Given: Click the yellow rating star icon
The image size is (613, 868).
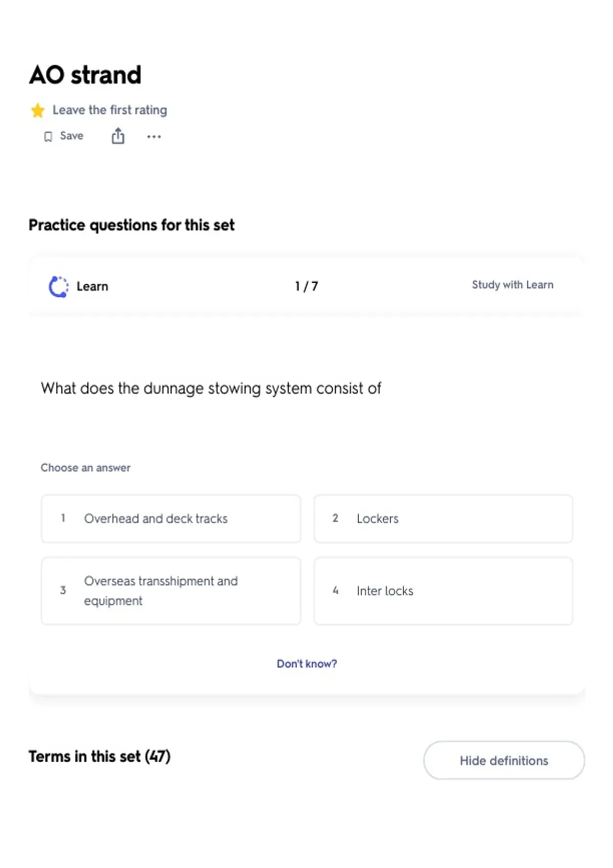Looking at the screenshot, I should pos(38,110).
